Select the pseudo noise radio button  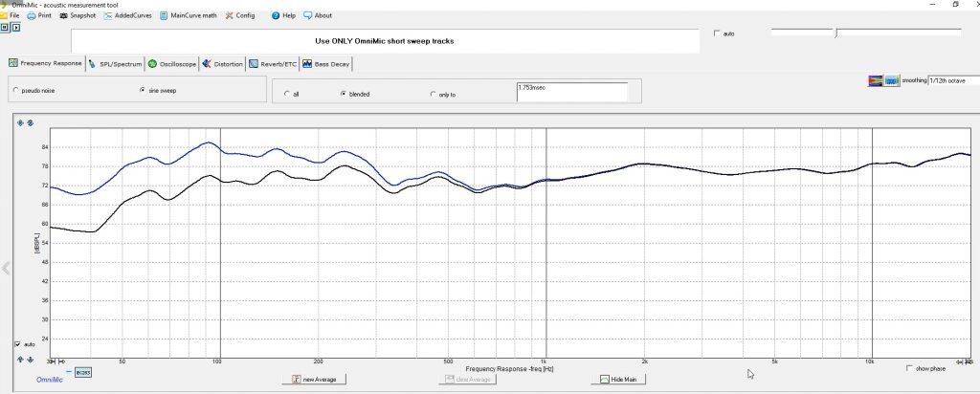[14, 90]
